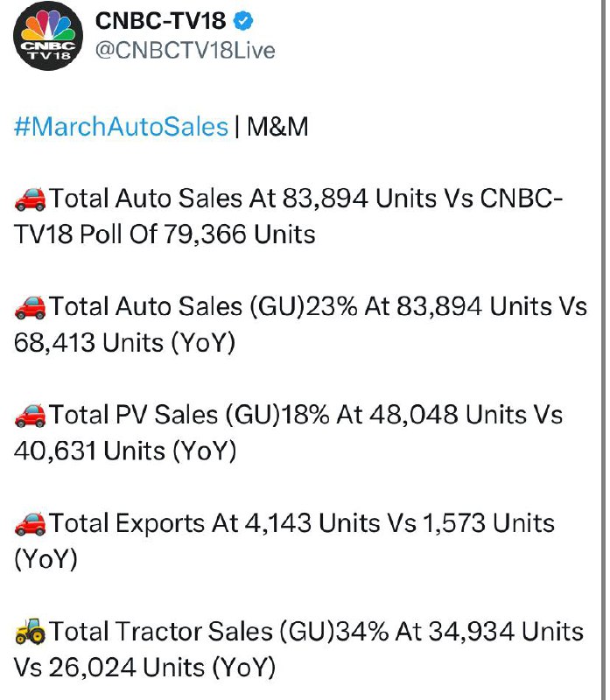Select the M&M text after the hashtag

(x=277, y=127)
